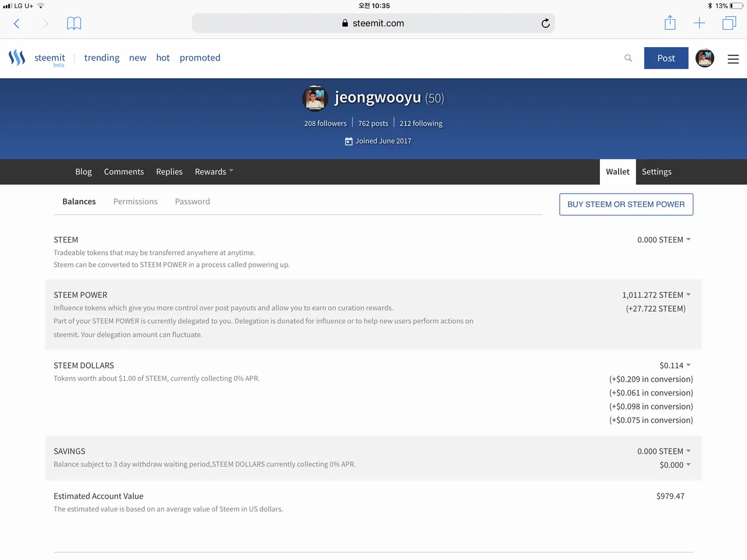Image resolution: width=747 pixels, height=560 pixels.
Task: Open the Settings tab
Action: click(x=657, y=171)
